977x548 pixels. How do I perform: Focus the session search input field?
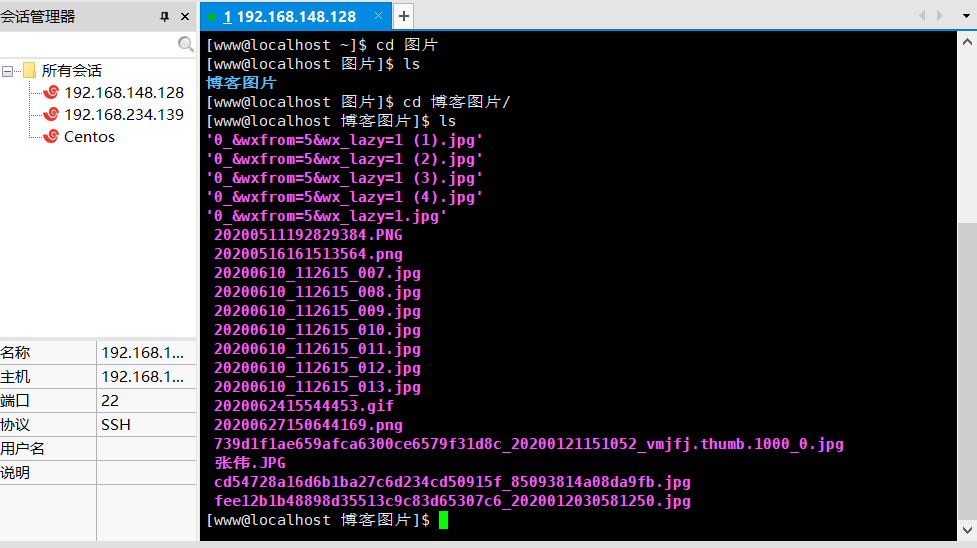coord(88,44)
